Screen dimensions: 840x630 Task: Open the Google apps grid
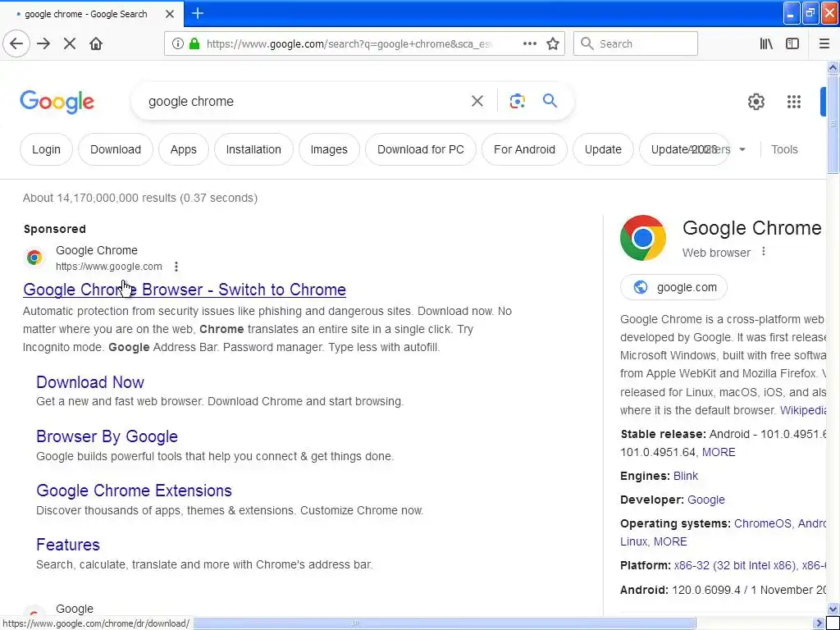coord(793,101)
